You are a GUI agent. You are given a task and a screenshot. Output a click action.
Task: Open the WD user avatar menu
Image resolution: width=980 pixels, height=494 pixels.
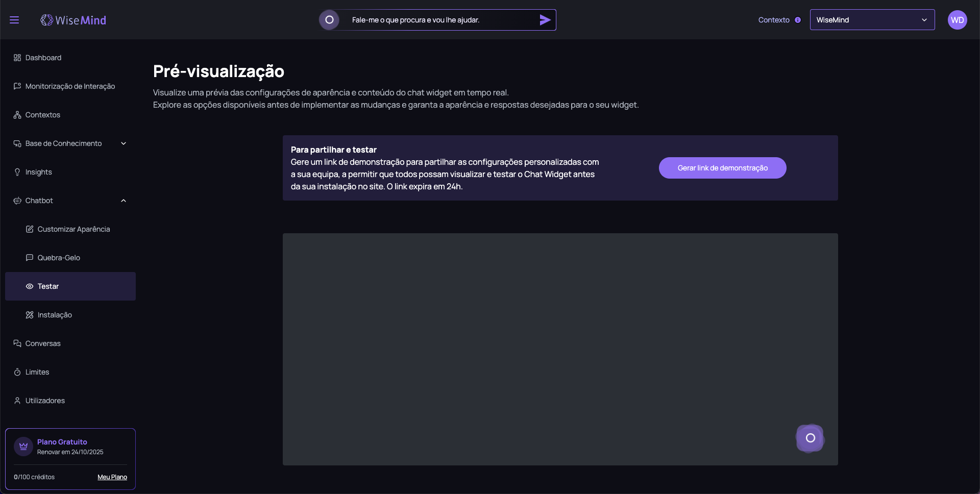(957, 20)
